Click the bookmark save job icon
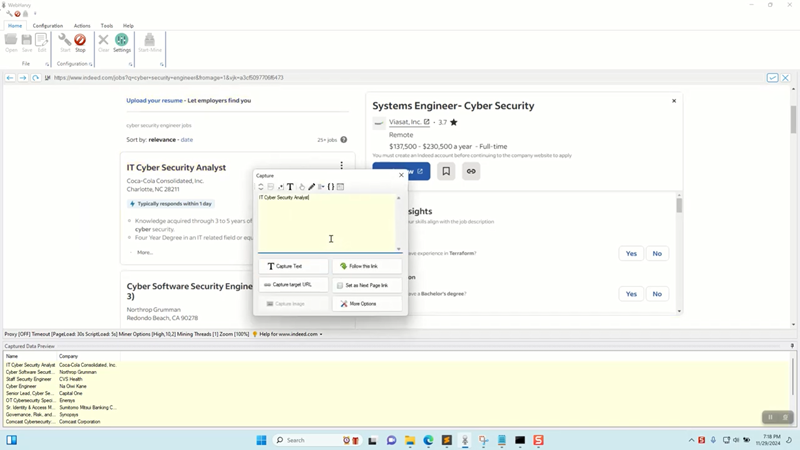The image size is (800, 450). point(446,171)
